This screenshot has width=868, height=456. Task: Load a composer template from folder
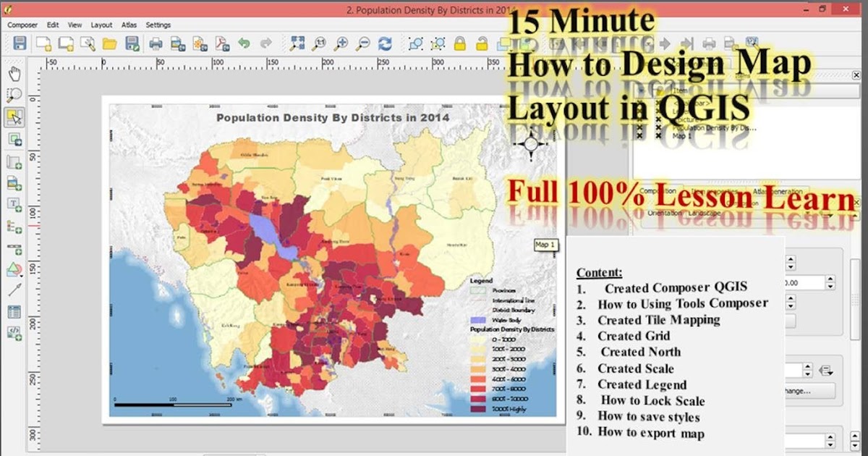click(x=109, y=43)
